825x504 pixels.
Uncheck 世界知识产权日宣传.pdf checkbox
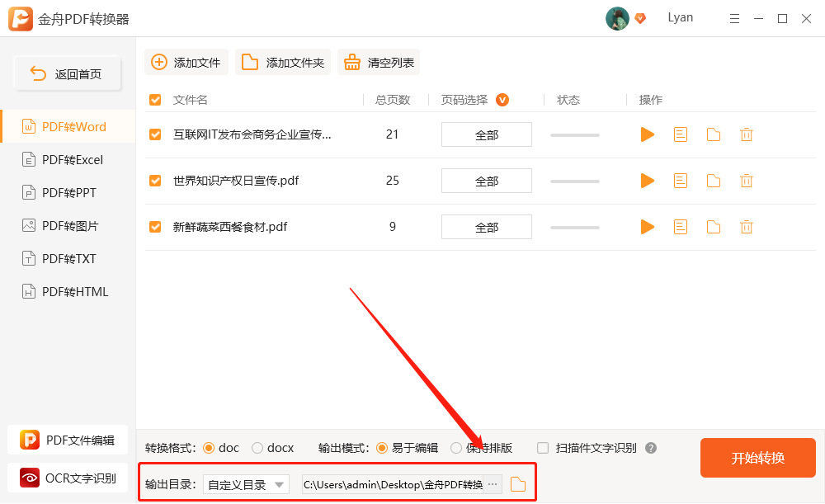(155, 181)
